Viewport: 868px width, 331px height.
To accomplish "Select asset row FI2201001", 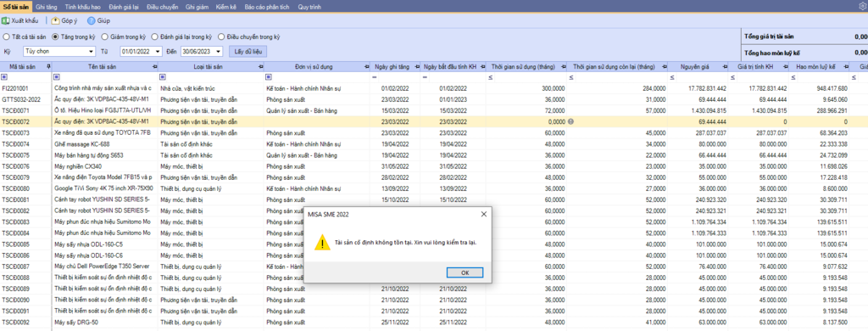I will click(x=434, y=88).
